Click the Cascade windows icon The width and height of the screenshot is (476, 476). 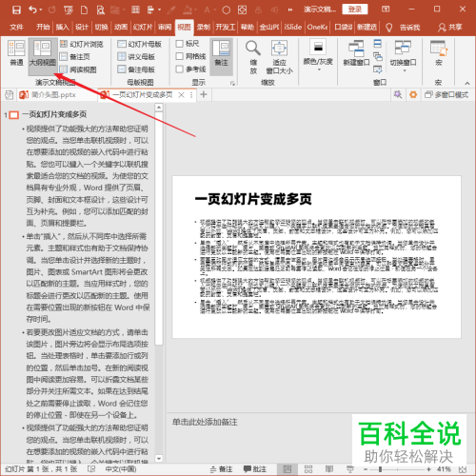tap(378, 56)
